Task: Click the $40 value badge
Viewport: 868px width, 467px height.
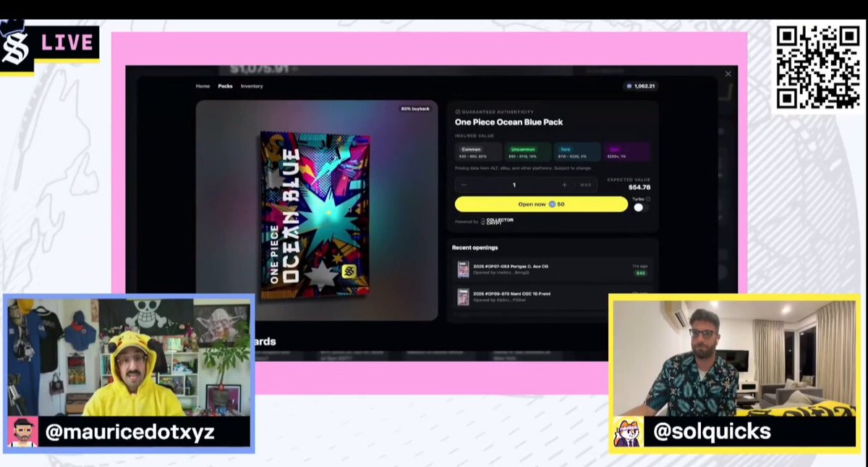Action: click(x=640, y=273)
